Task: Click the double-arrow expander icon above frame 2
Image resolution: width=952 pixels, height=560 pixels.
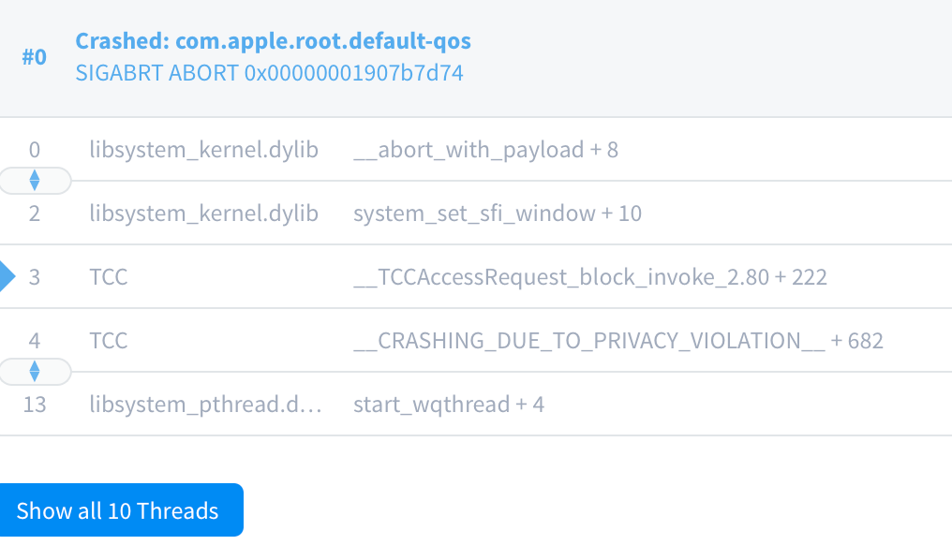Action: click(x=35, y=181)
